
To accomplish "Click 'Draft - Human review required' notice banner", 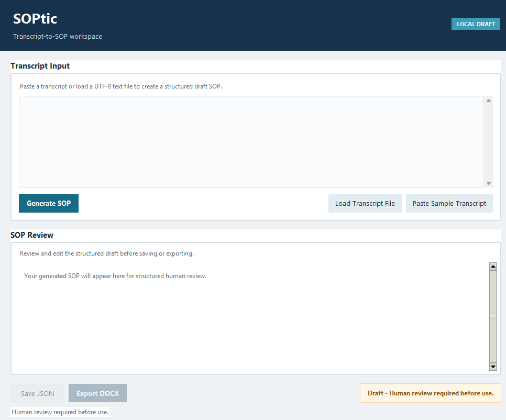I will point(431,393).
